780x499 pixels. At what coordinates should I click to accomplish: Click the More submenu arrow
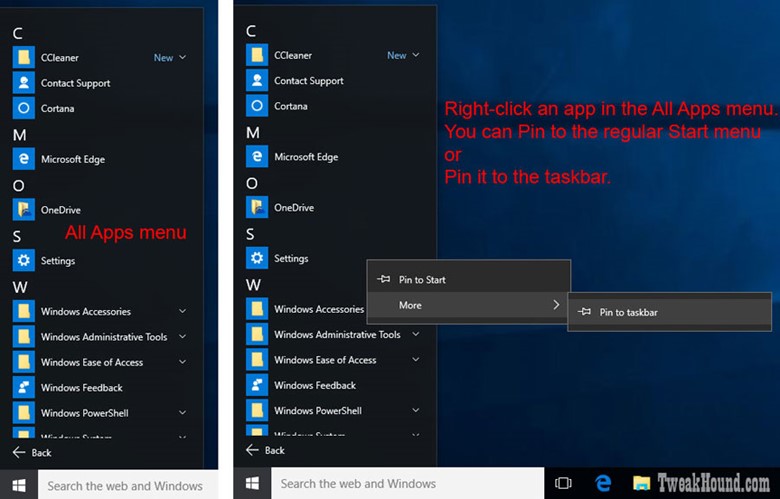click(556, 305)
